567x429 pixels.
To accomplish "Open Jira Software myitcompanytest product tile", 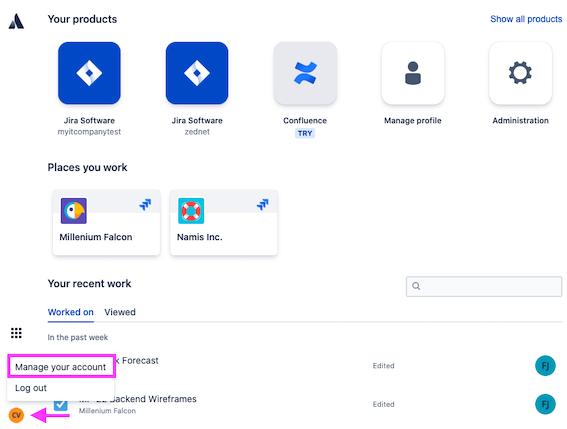I will 89,73.
